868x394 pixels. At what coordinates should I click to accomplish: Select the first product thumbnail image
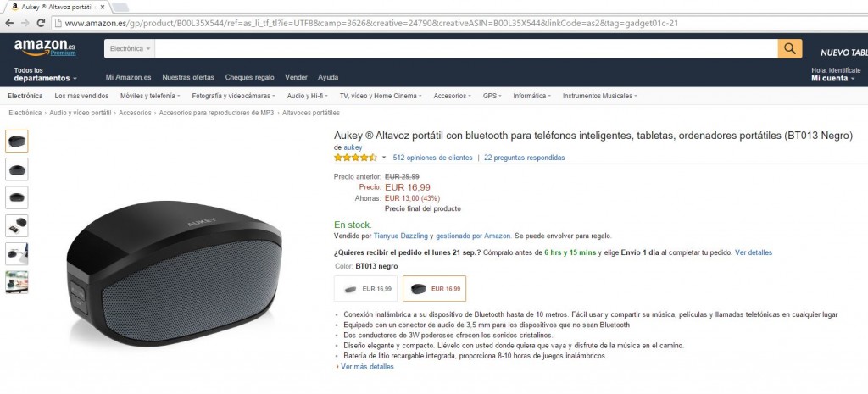pyautogui.click(x=17, y=141)
